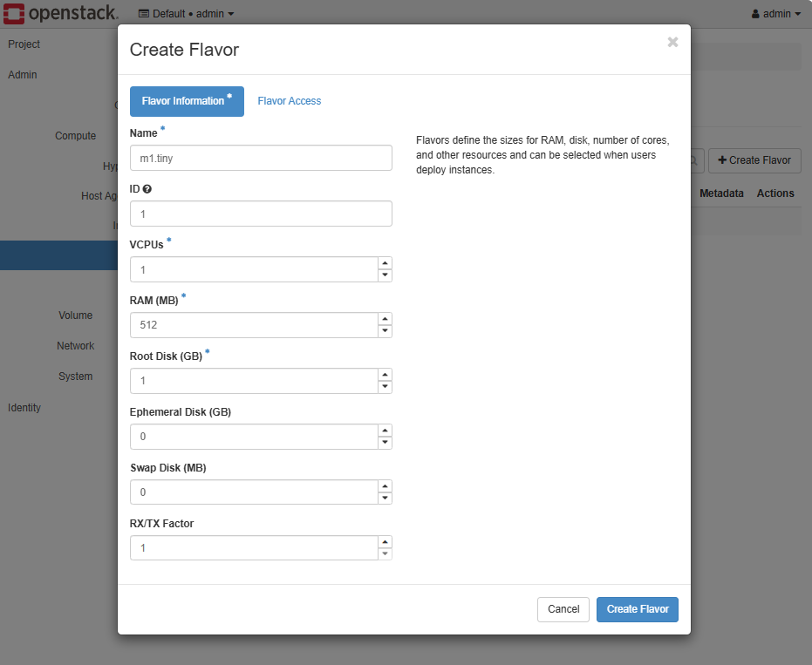Decrement RAM (MB) with the down arrow
This screenshot has width=812, height=665.
(385, 331)
